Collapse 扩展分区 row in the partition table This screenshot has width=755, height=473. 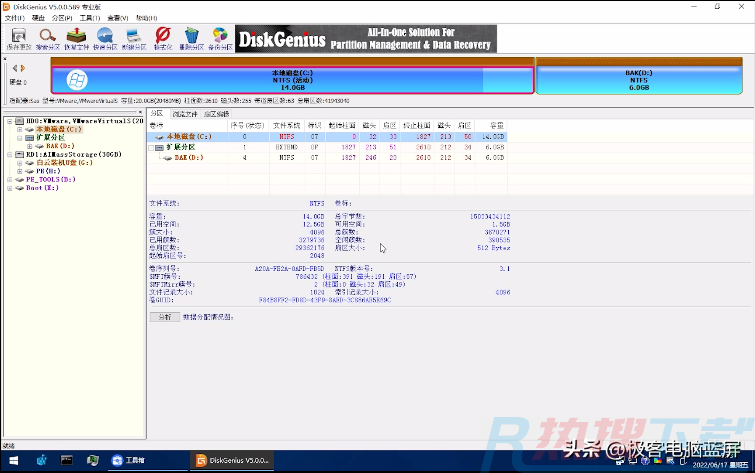[x=151, y=147]
